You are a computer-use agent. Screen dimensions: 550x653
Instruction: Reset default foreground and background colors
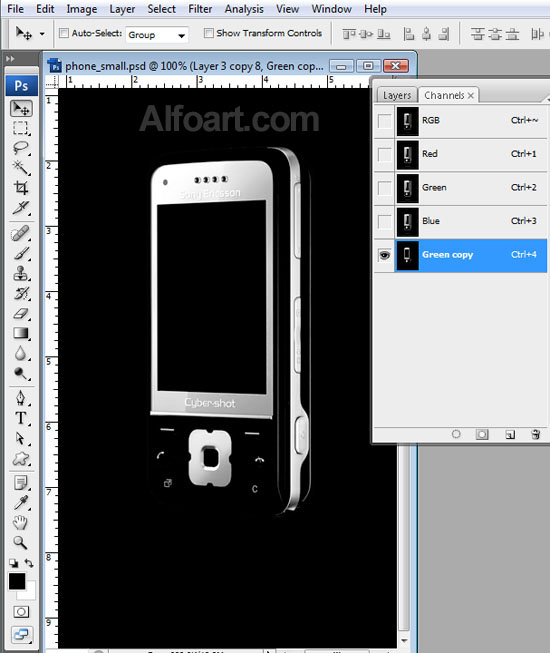[14, 563]
